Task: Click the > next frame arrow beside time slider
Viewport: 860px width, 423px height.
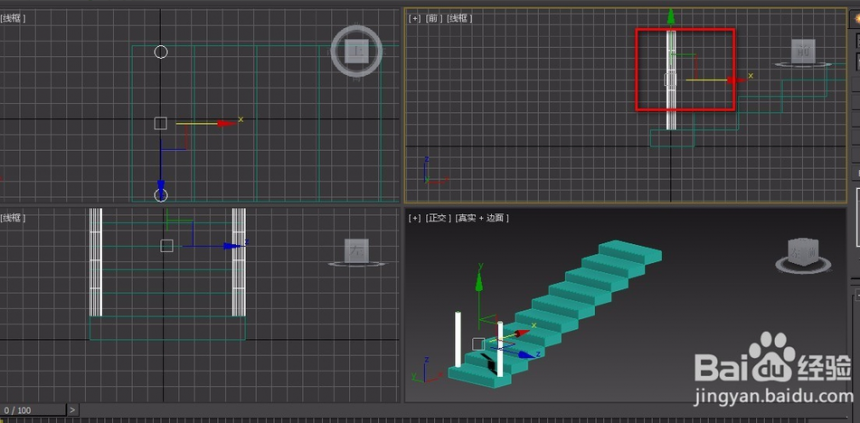Action: point(73,410)
